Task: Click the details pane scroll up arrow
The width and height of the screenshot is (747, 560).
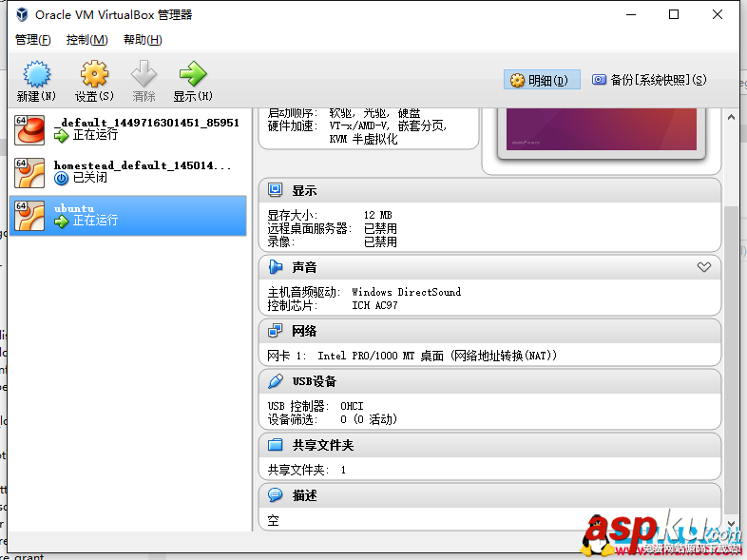Action: (731, 117)
